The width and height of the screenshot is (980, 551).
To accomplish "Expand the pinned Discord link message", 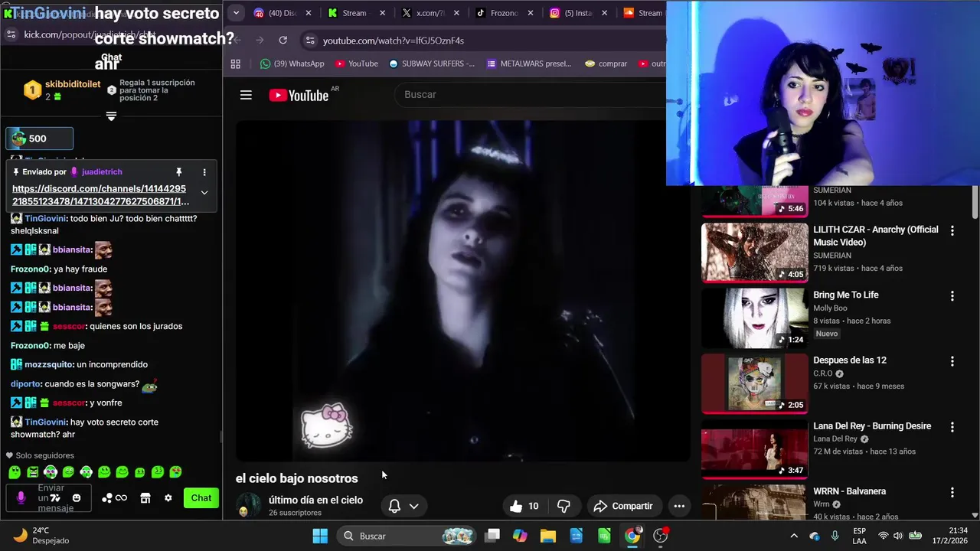I will pyautogui.click(x=204, y=192).
